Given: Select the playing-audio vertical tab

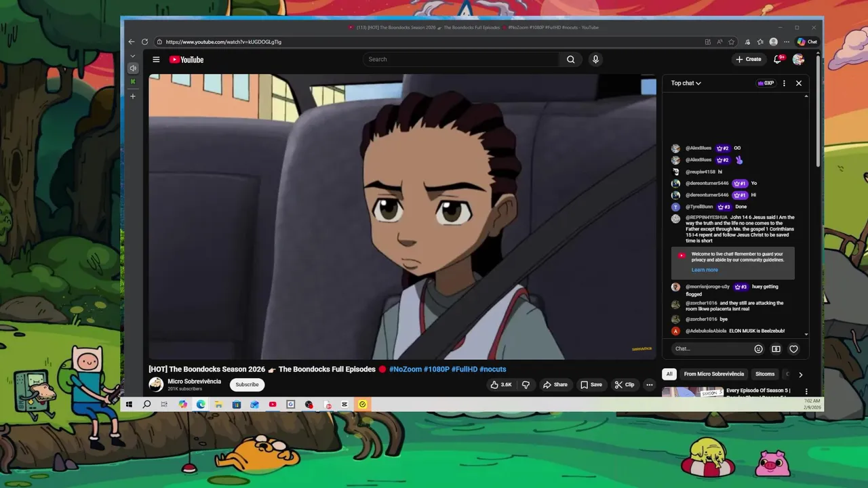Looking at the screenshot, I should (x=133, y=68).
